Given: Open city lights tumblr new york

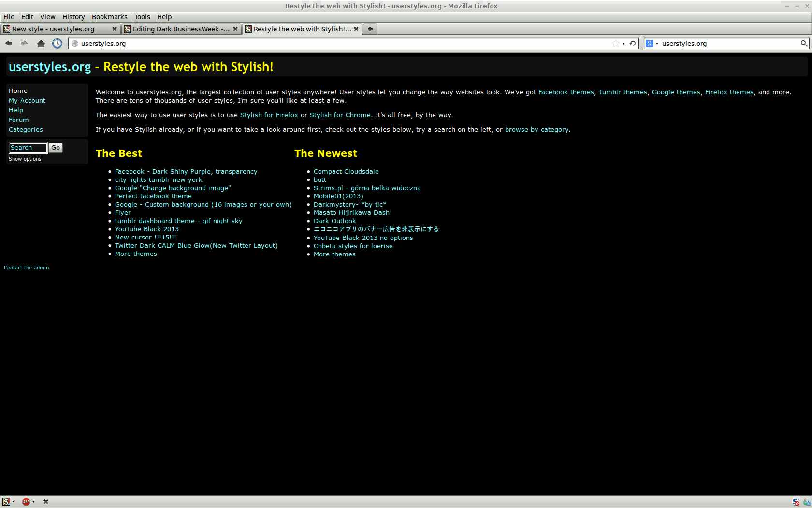Looking at the screenshot, I should tap(159, 180).
